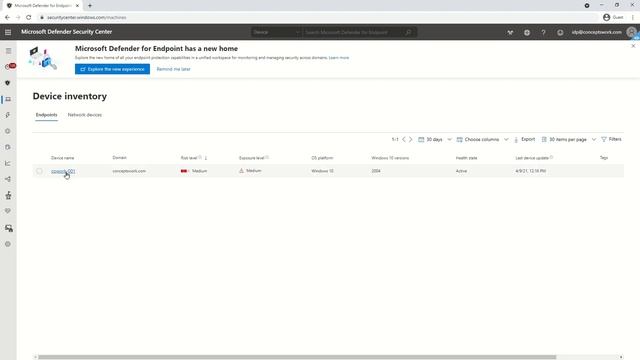
Task: Open the browser Guest profile
Action: coord(613,17)
